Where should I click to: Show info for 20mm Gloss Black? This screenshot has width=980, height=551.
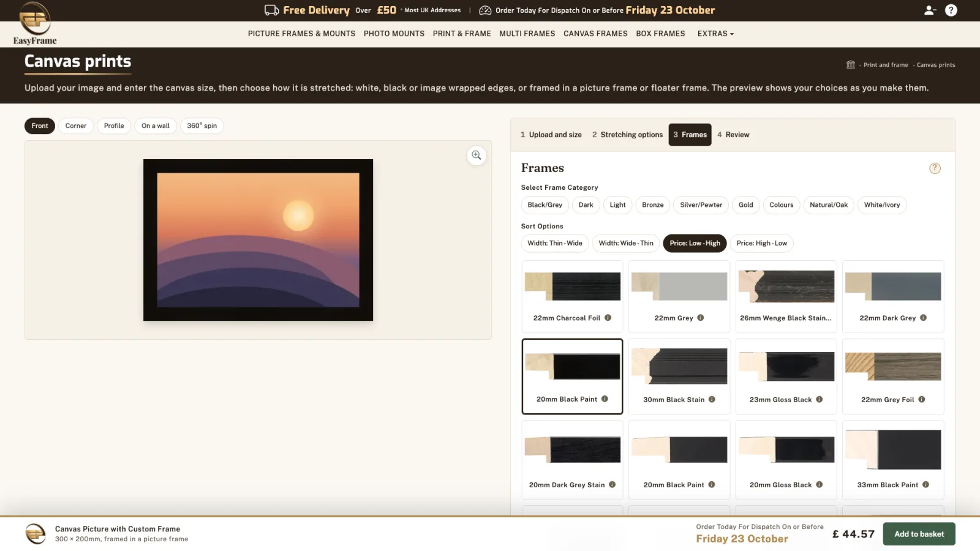click(x=819, y=484)
